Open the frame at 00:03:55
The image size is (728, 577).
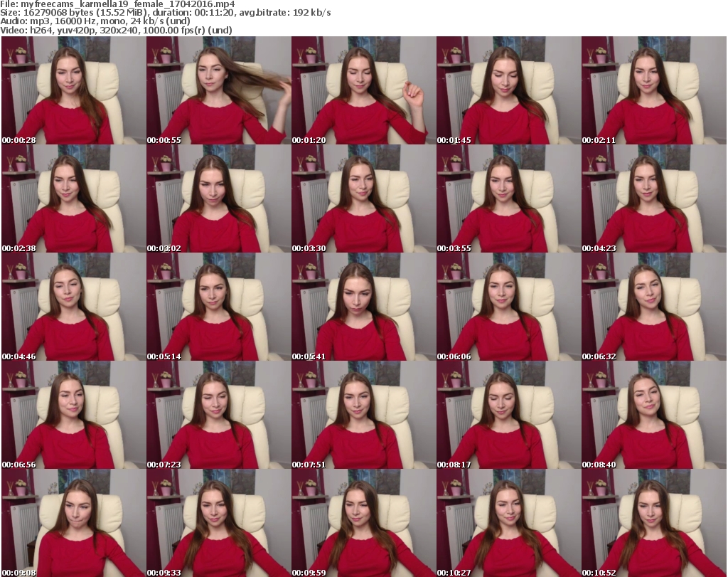508,198
